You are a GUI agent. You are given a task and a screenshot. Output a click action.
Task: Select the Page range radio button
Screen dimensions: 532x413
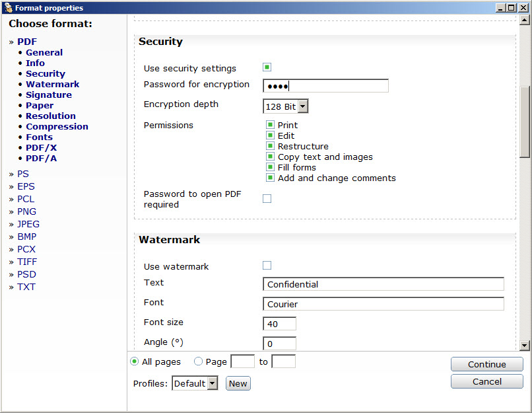click(198, 361)
